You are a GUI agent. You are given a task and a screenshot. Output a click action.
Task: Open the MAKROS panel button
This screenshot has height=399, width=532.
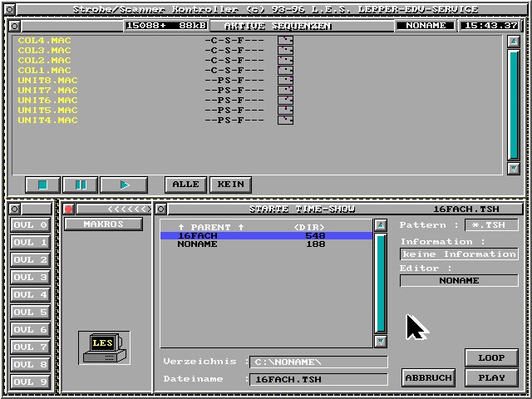[x=103, y=224]
